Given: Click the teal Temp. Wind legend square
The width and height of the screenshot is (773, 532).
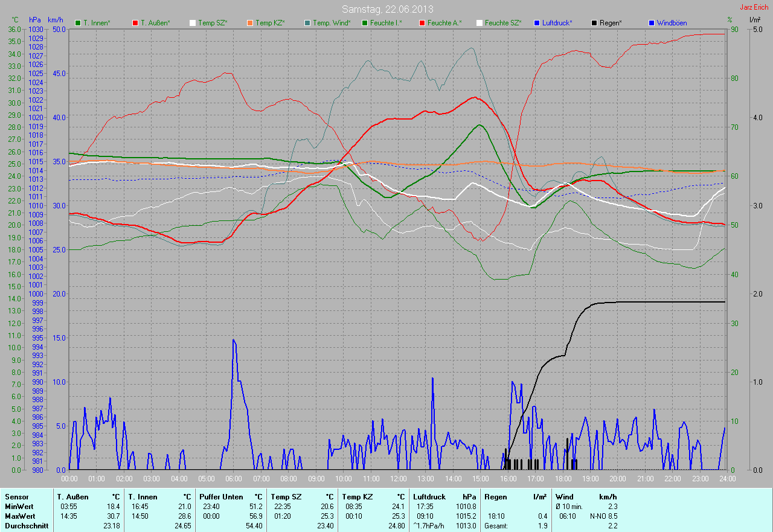Looking at the screenshot, I should tap(307, 23).
